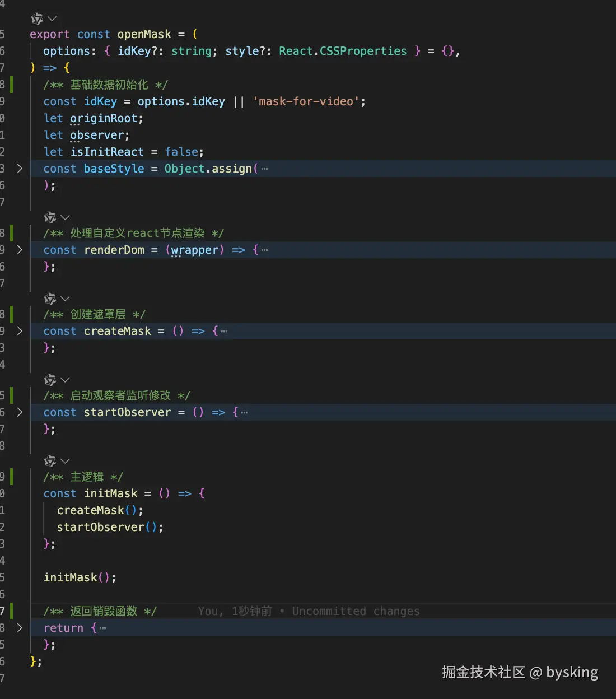This screenshot has width=616, height=699.
Task: Click the standalone initMask(); call
Action: point(80,577)
